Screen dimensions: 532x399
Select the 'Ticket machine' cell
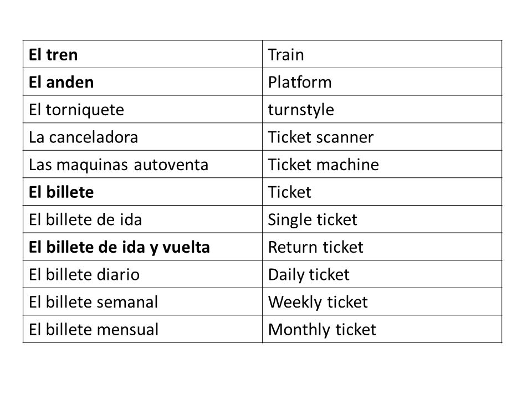[x=382, y=164]
